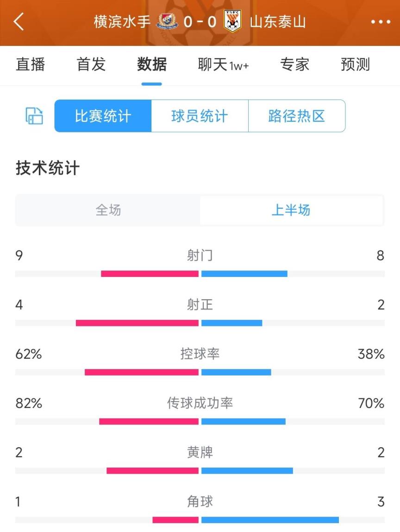Tap the Shandong Taishan team crest
Screen dimensions: 400x532
pos(232,21)
